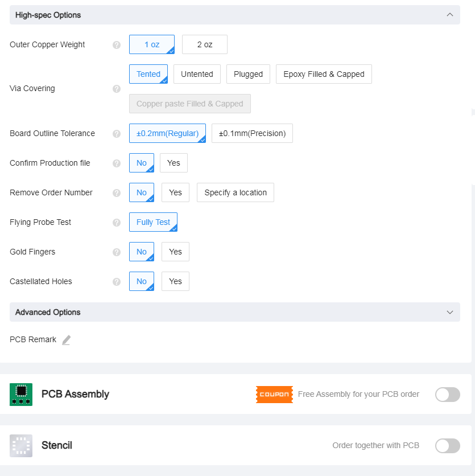Screen dimensions: 475x476
Task: Click help icon beside Via Covering
Action: point(117,89)
